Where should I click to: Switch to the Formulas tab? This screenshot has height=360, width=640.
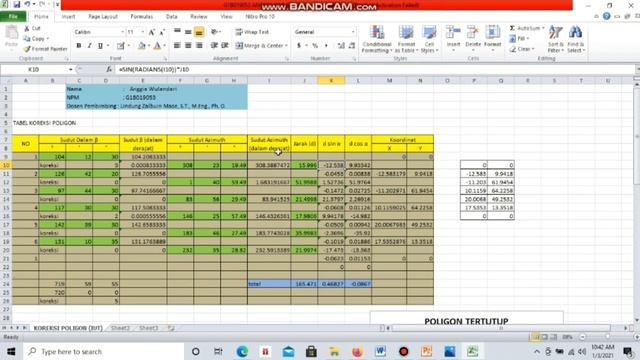[142, 17]
